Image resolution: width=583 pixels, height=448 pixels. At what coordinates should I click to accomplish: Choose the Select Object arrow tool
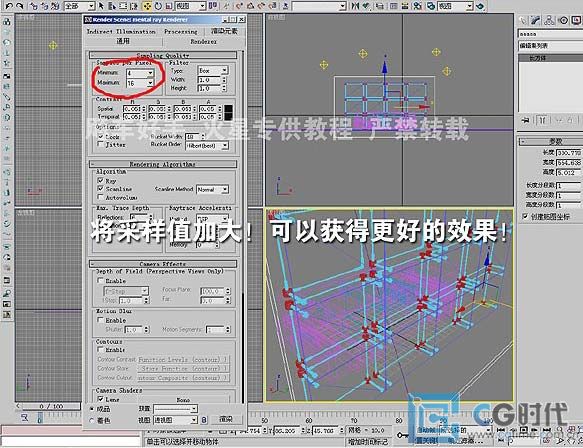point(101,6)
